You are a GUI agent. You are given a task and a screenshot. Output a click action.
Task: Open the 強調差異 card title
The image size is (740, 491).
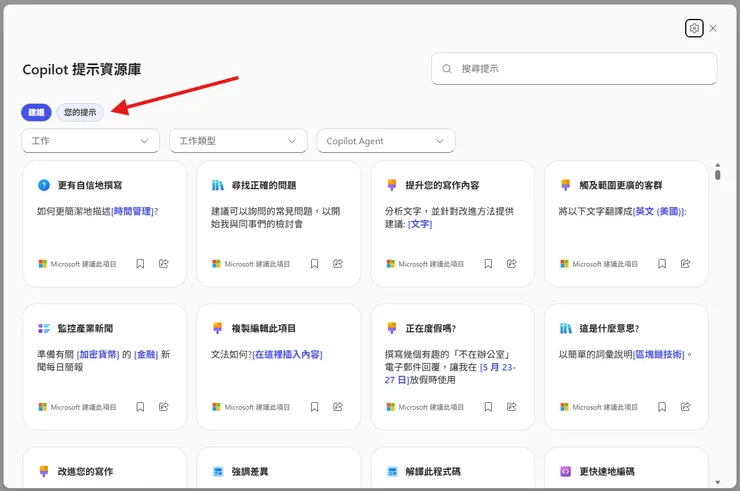(250, 471)
